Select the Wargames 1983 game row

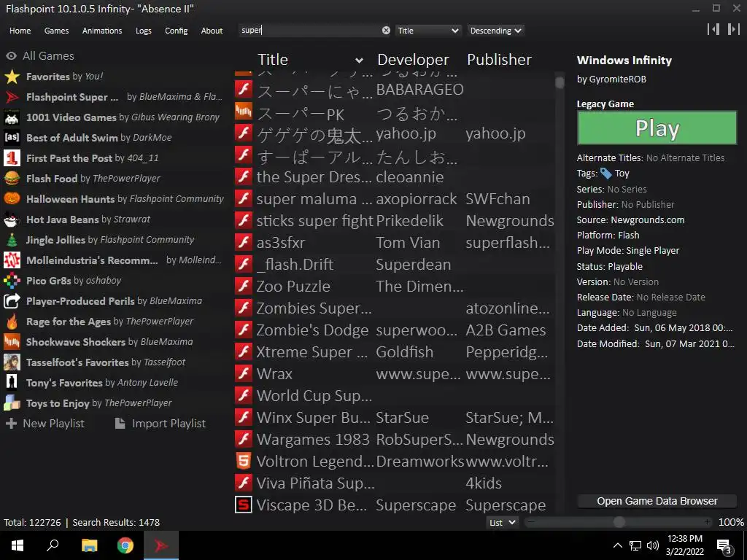click(x=395, y=439)
